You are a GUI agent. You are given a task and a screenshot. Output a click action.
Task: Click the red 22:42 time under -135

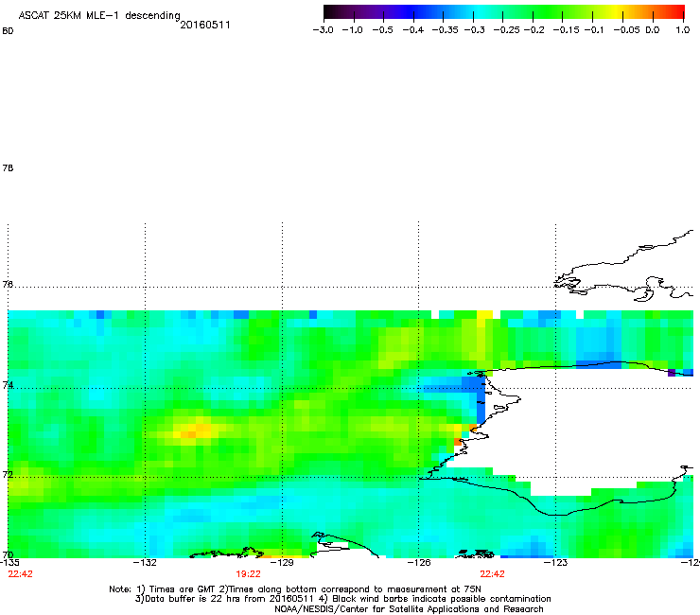coord(20,574)
